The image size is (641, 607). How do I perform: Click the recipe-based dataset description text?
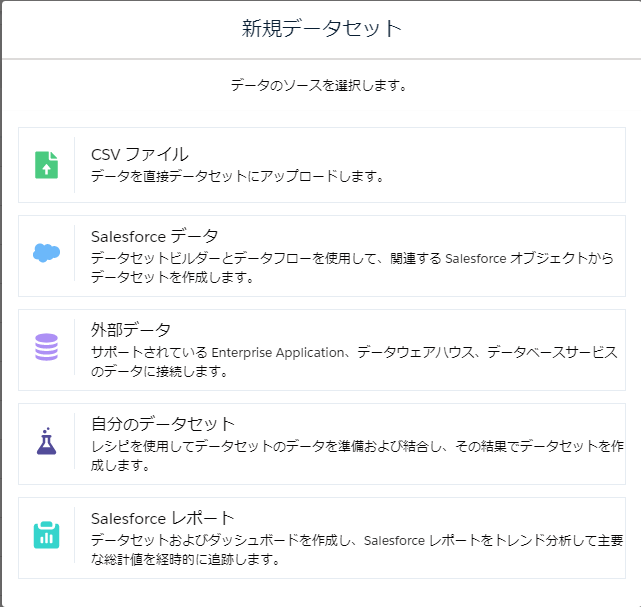pyautogui.click(x=357, y=456)
